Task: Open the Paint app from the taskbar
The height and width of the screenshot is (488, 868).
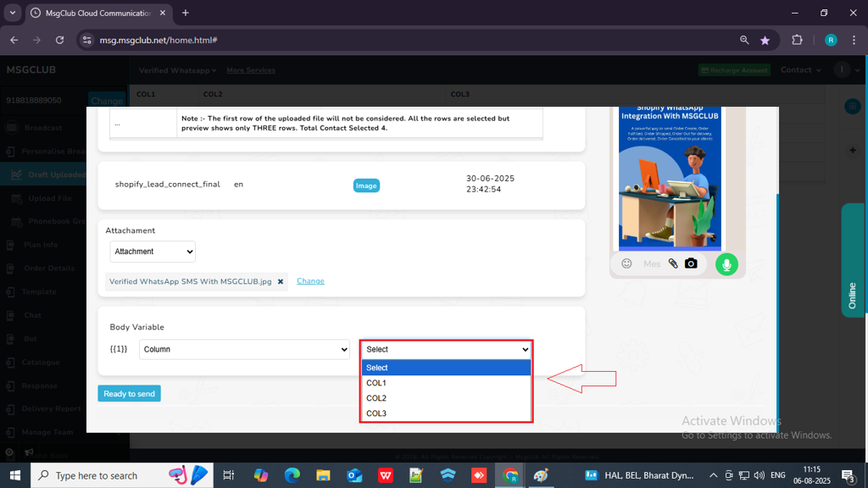Action: pos(541,475)
